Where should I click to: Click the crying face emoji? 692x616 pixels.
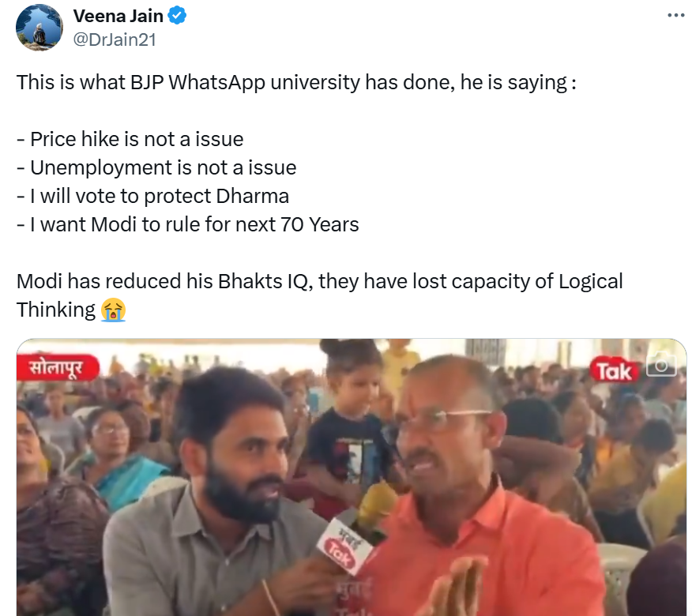(114, 310)
